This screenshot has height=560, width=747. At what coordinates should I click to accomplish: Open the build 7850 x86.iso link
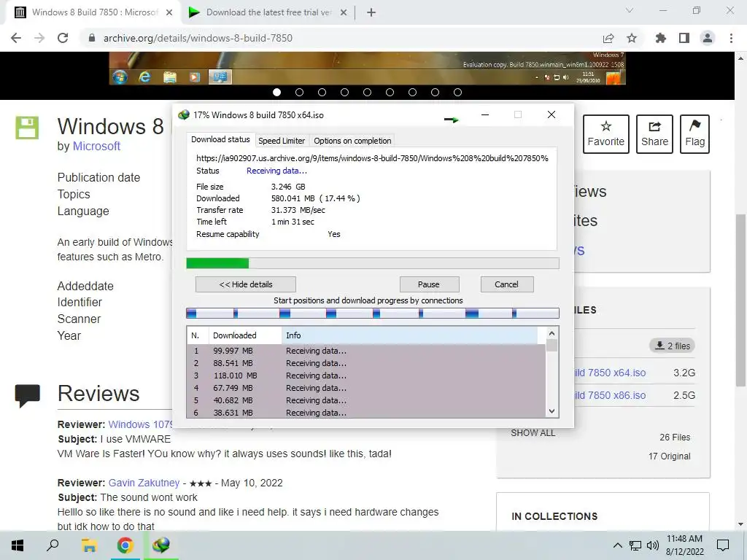611,395
